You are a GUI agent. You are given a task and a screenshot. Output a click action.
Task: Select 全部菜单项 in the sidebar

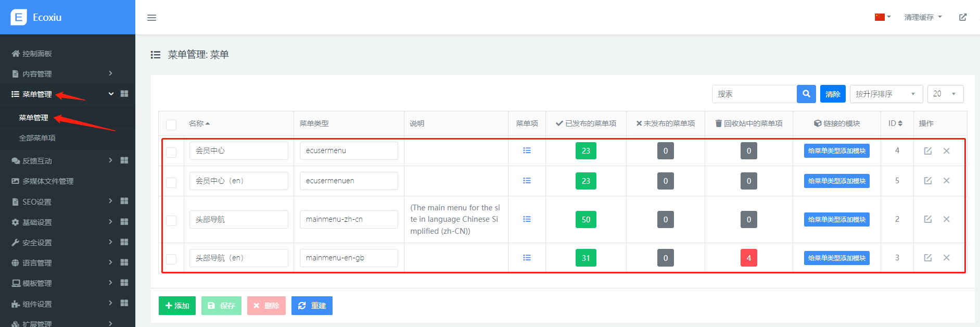37,138
